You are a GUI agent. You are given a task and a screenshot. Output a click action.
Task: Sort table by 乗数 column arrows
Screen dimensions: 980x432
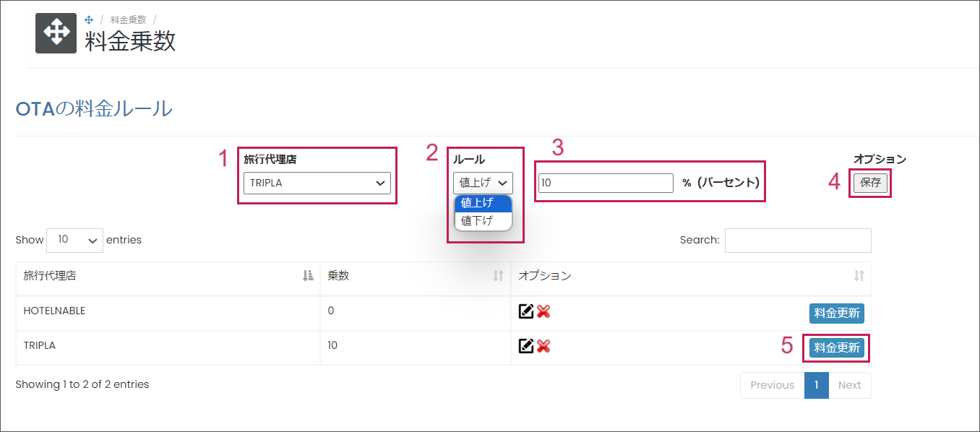click(x=498, y=275)
